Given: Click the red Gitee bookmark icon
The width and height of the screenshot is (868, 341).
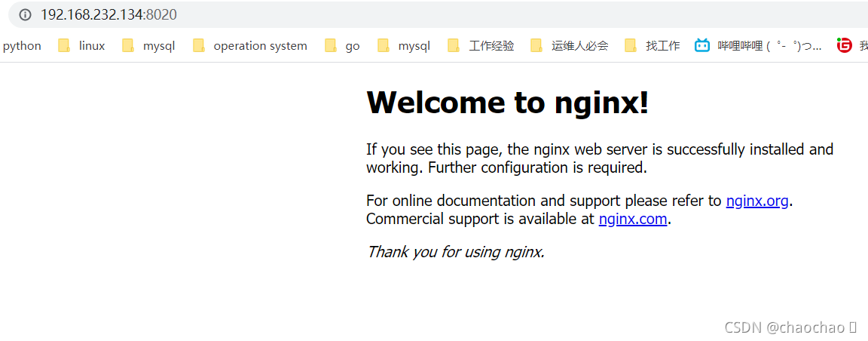Looking at the screenshot, I should 844,46.
